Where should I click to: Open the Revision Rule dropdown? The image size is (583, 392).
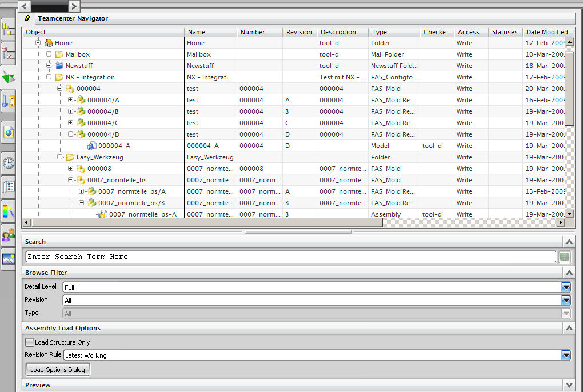click(x=566, y=355)
